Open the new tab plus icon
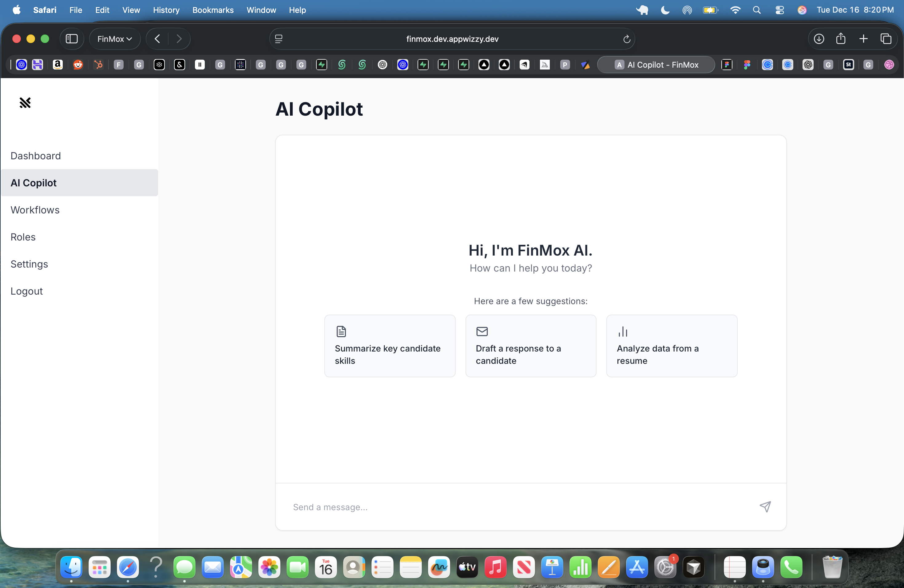The image size is (904, 588). pyautogui.click(x=863, y=39)
